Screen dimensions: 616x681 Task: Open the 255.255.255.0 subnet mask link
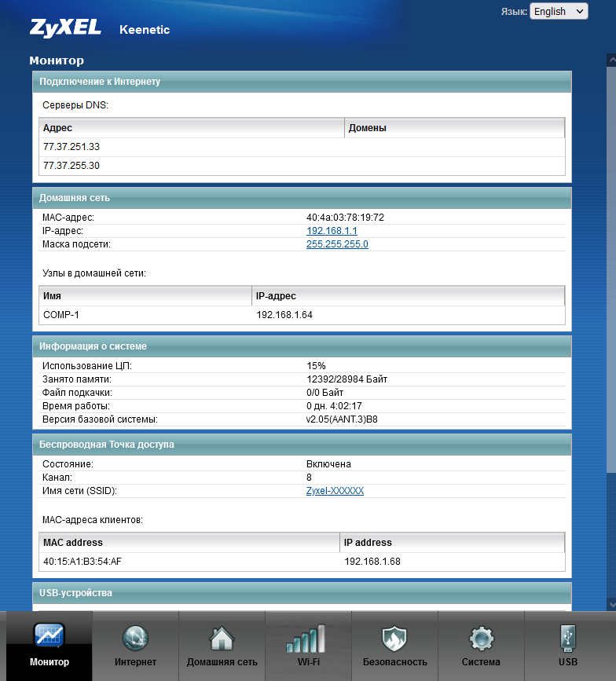pos(337,244)
